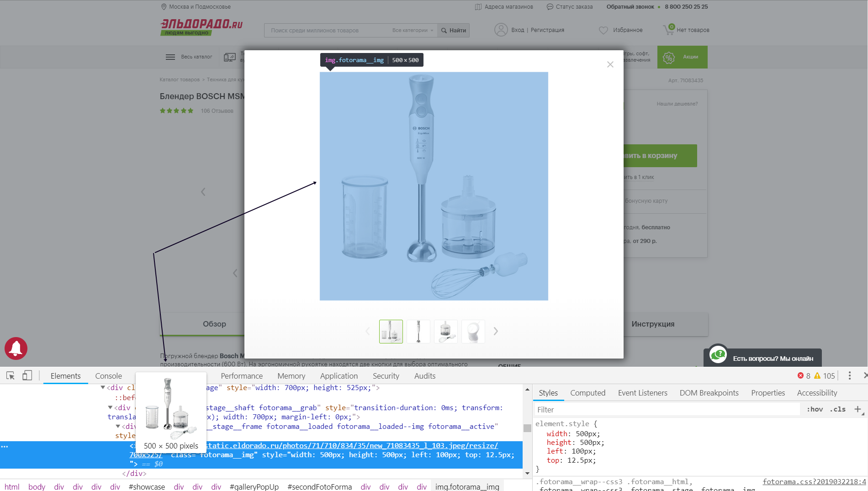Add new style rule plus icon
Screen dimensions: 868x491
point(857,409)
